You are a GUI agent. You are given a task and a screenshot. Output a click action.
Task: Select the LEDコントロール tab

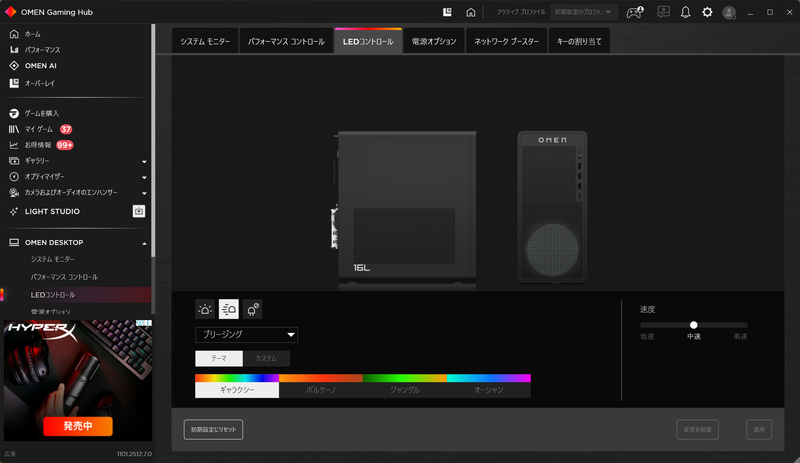pyautogui.click(x=368, y=41)
